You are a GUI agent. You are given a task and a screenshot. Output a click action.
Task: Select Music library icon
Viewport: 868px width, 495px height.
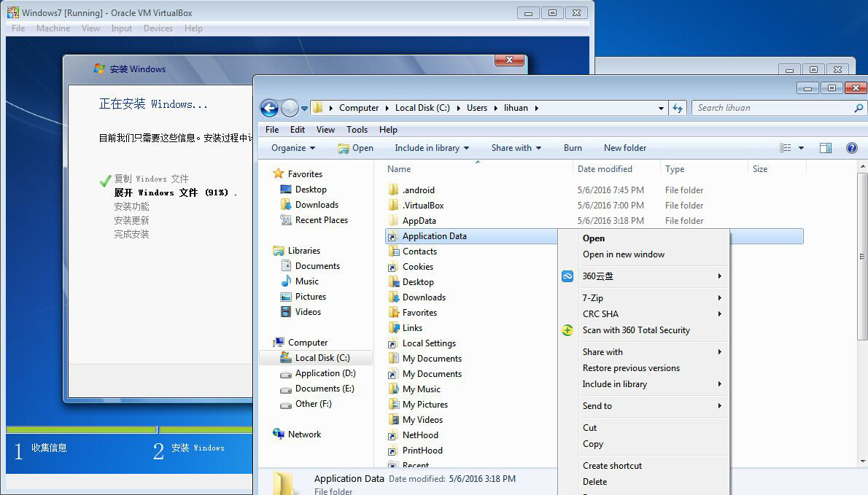(286, 281)
